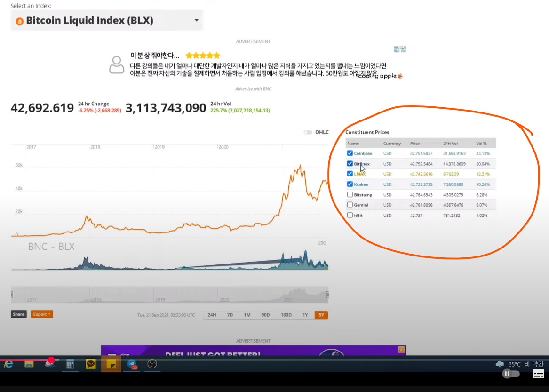Check the Bitstamp constituent checkbox

pos(350,194)
